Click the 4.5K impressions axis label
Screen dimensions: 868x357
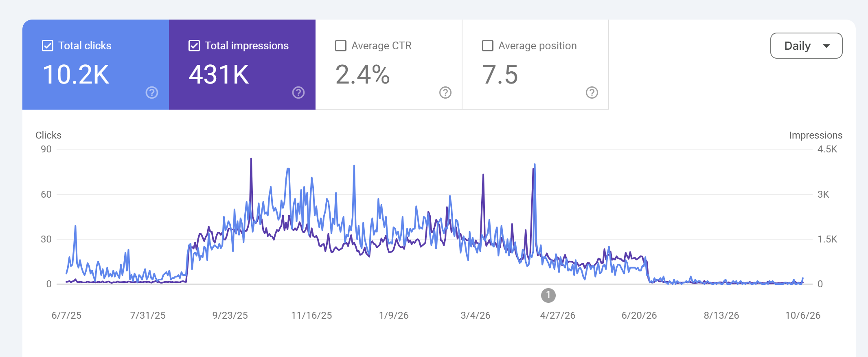tap(827, 149)
